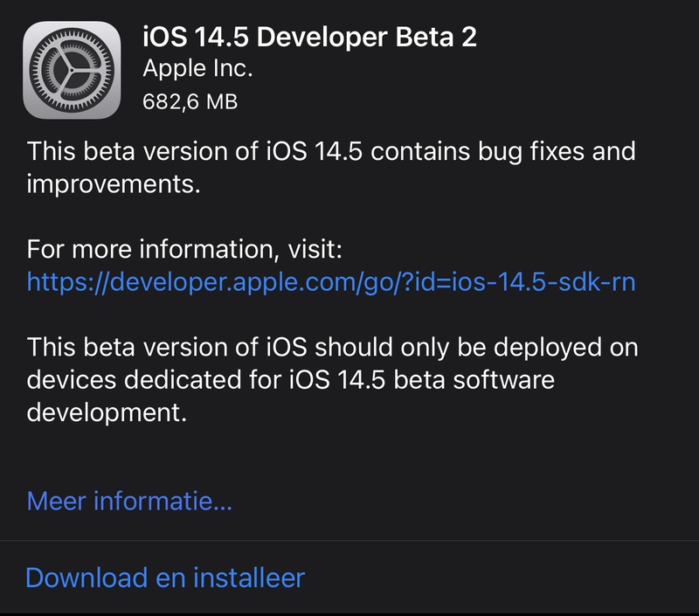
Task: Click the word "Download" in the bottom row
Action: (86, 578)
